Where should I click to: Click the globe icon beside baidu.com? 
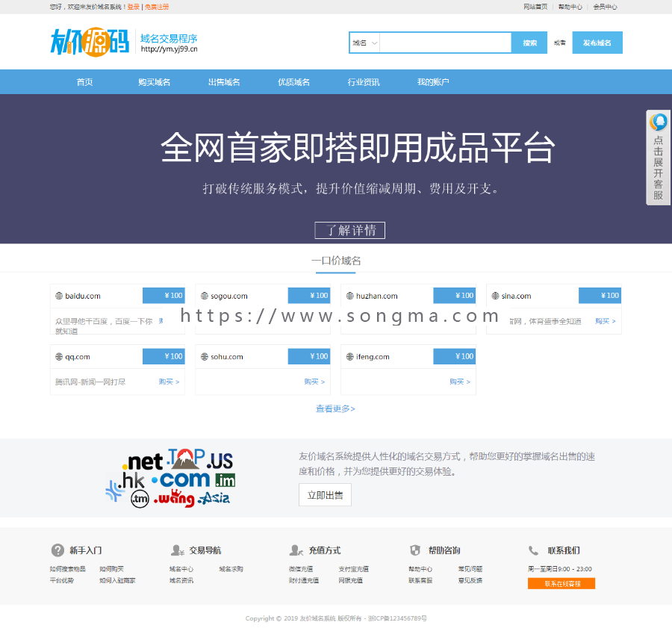[x=59, y=296]
